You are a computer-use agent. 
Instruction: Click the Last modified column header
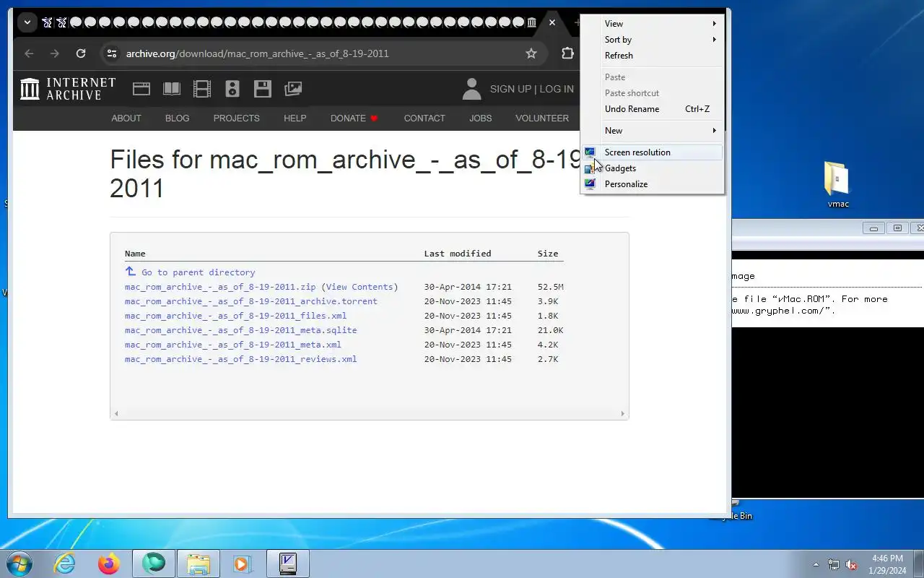pyautogui.click(x=457, y=254)
